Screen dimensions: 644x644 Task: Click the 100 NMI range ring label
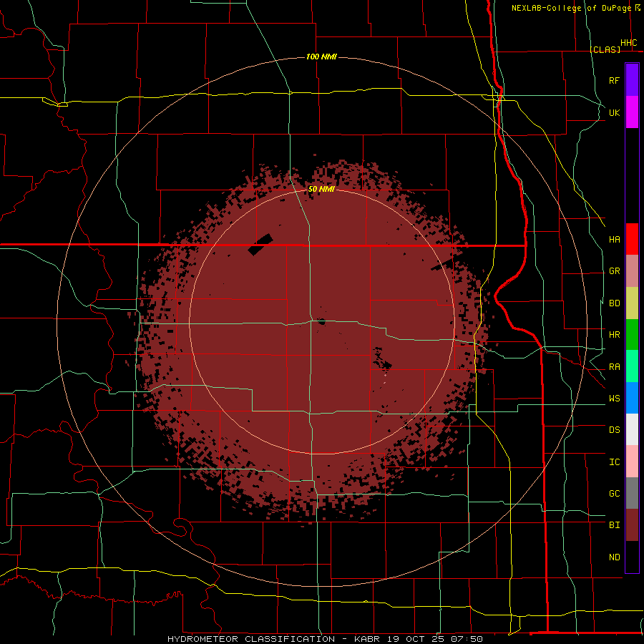(x=321, y=57)
